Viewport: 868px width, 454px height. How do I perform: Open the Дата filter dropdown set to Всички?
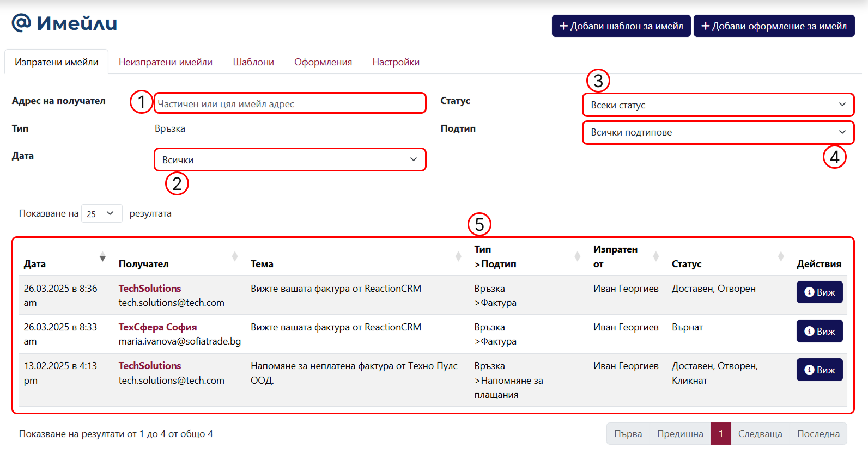pyautogui.click(x=290, y=159)
